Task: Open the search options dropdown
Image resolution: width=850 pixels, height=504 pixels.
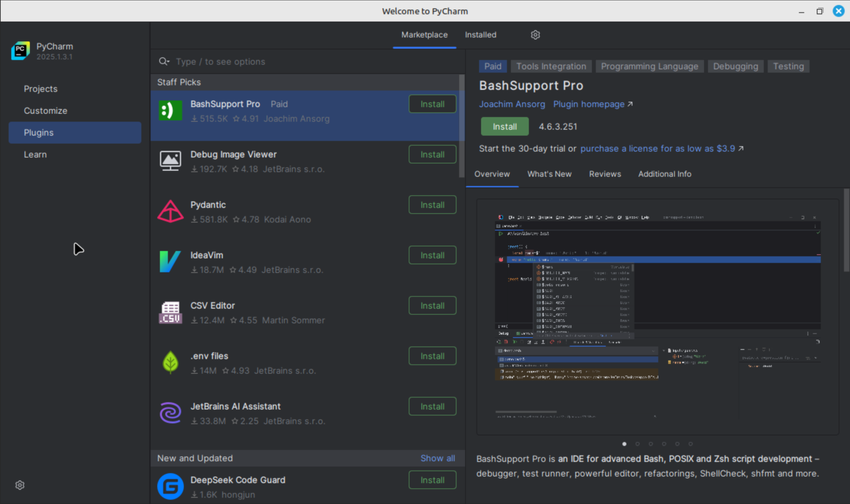Action: pos(164,61)
